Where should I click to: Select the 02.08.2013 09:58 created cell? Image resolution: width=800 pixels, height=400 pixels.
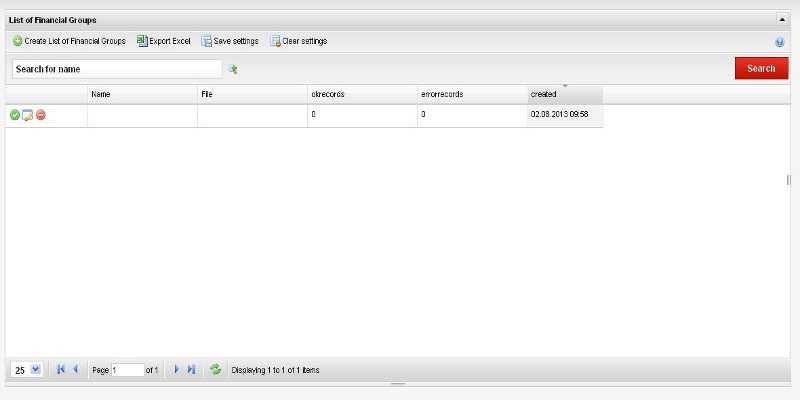click(565, 115)
